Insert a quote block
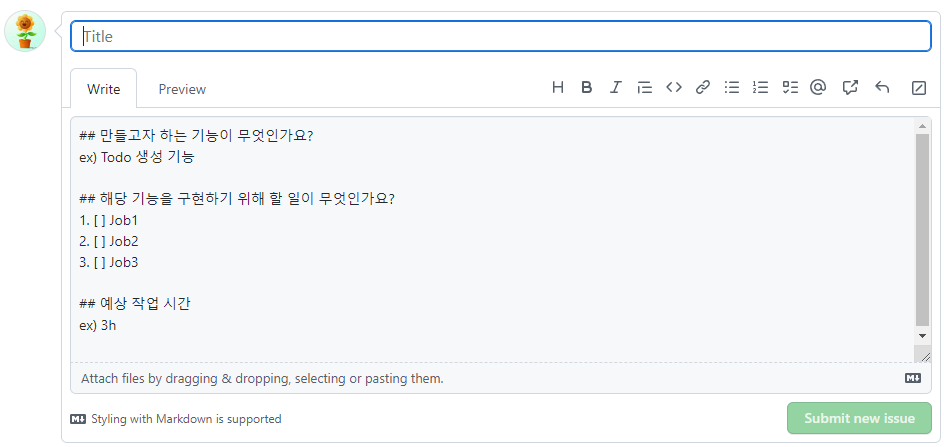This screenshot has height=447, width=944. [x=644, y=88]
